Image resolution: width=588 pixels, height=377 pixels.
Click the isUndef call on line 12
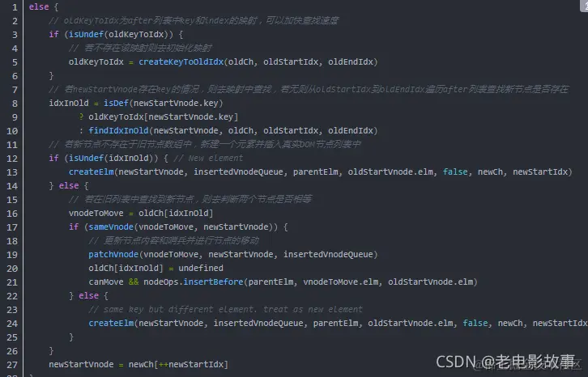(86, 158)
